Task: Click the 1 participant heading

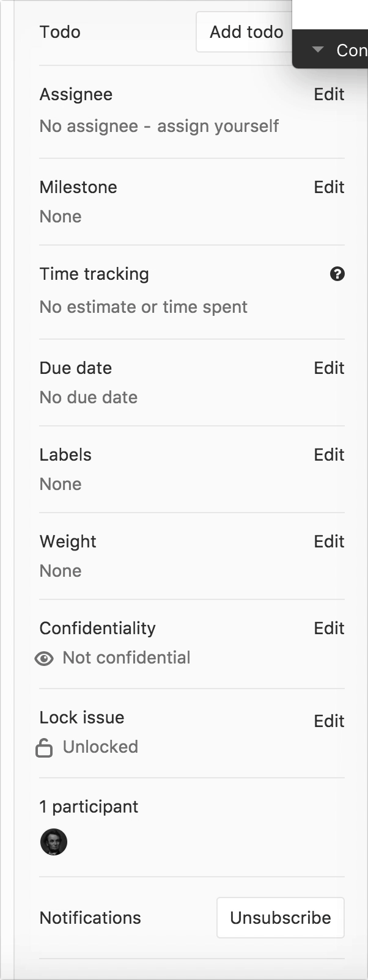Action: click(x=89, y=807)
